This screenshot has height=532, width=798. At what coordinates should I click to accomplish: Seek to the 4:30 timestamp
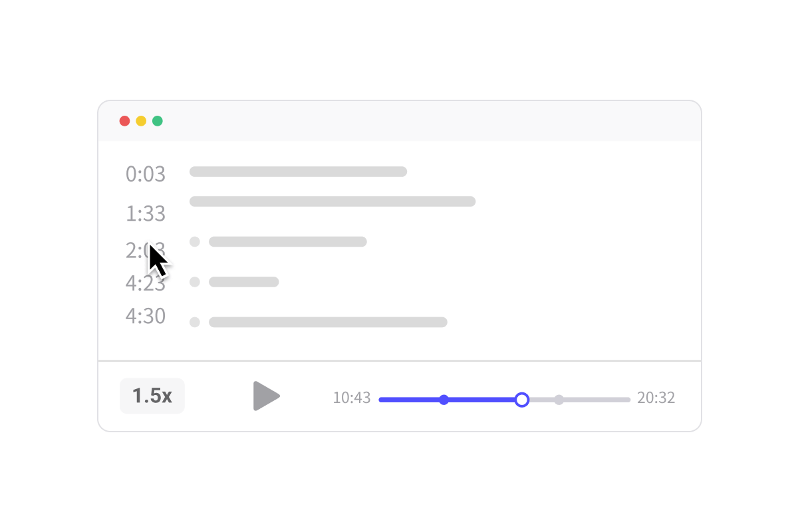(x=145, y=316)
